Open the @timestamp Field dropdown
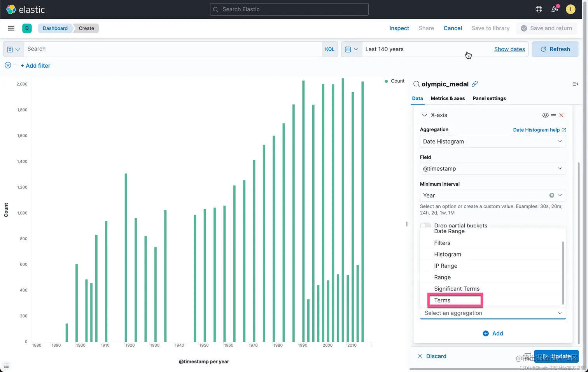The width and height of the screenshot is (588, 372). tap(493, 168)
